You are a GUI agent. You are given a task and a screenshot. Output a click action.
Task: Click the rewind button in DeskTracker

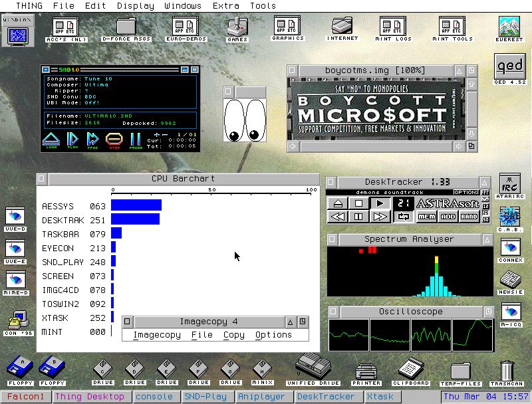pyautogui.click(x=338, y=216)
